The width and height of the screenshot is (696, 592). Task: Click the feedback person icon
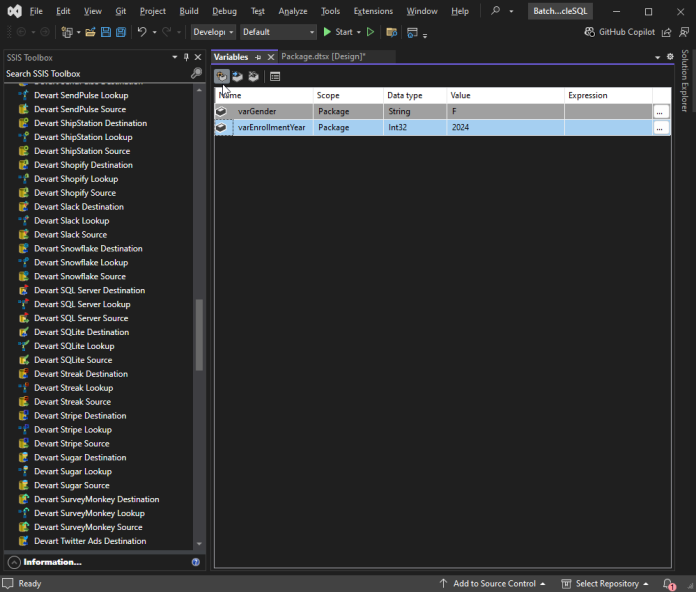coord(684,32)
